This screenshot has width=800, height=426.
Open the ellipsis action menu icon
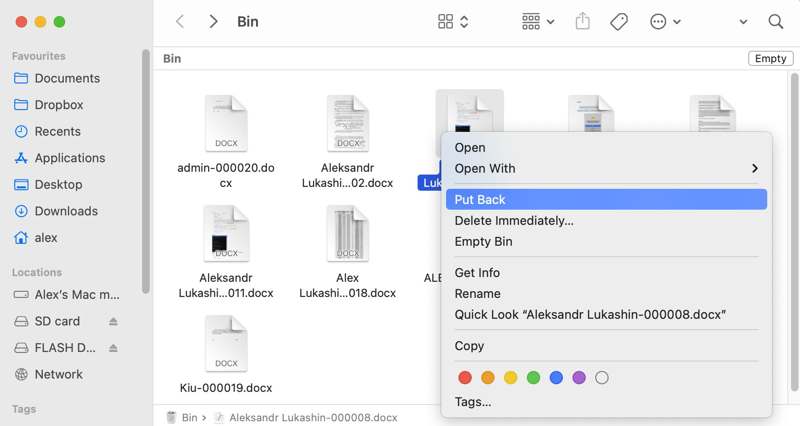(x=658, y=21)
